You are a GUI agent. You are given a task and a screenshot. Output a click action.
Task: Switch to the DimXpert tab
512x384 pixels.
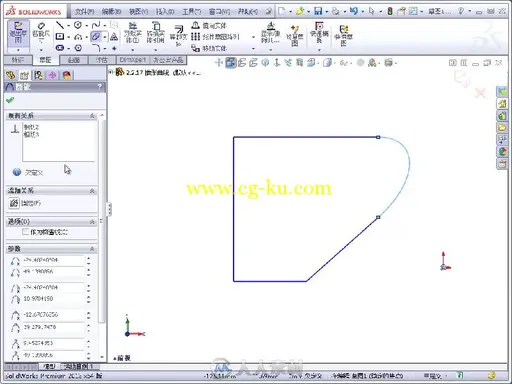(x=133, y=60)
